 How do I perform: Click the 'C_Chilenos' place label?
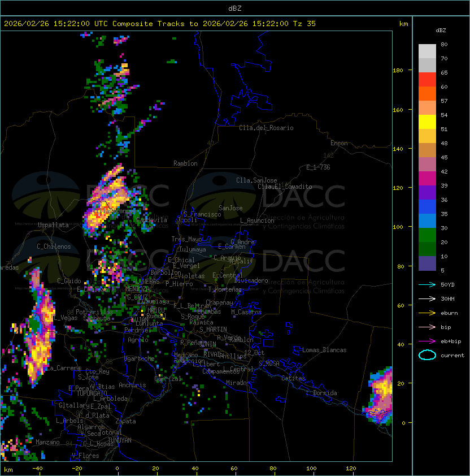coord(54,246)
